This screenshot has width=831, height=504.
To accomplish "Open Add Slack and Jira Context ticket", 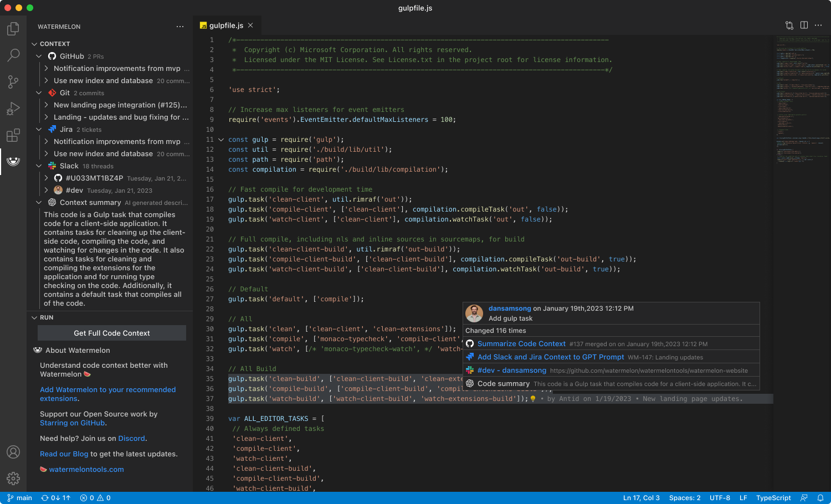I will pos(551,357).
